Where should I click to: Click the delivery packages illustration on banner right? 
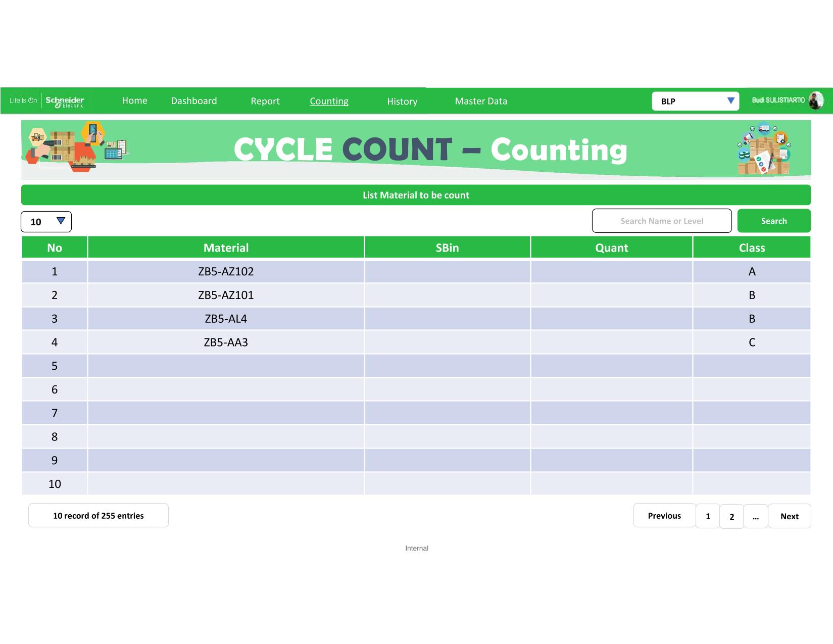(x=764, y=149)
